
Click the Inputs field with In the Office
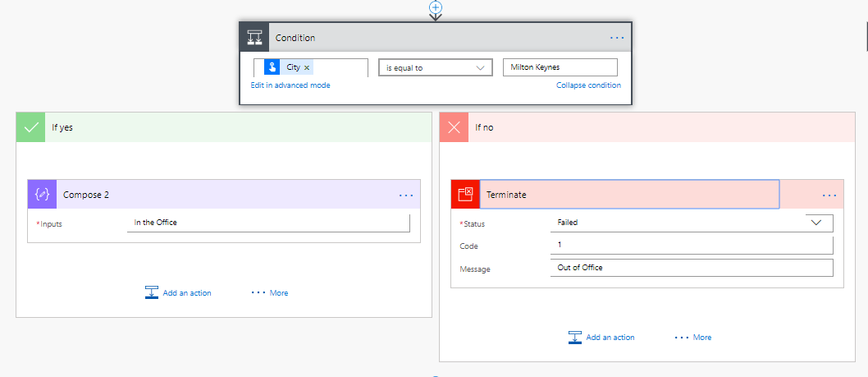tap(268, 223)
